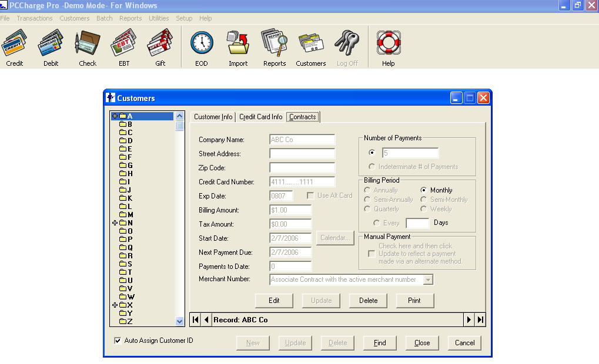Image resolution: width=599 pixels, height=364 pixels.
Task: Click the Zip Code field
Action: click(x=302, y=168)
